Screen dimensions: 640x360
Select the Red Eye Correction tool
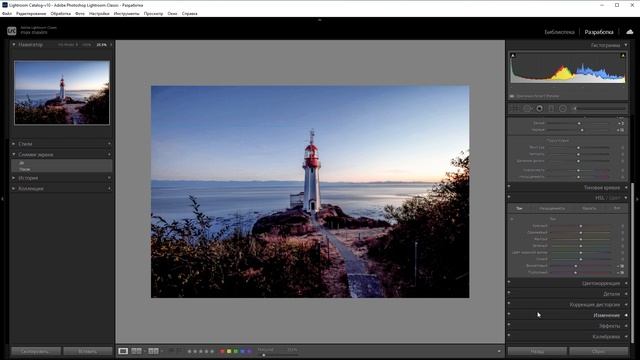pos(540,109)
